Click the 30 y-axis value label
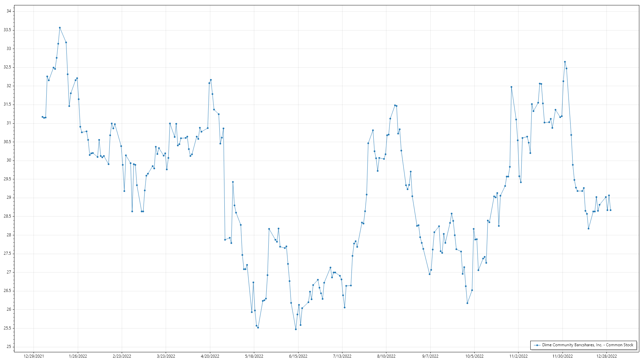This screenshot has width=644, height=362. [9, 160]
